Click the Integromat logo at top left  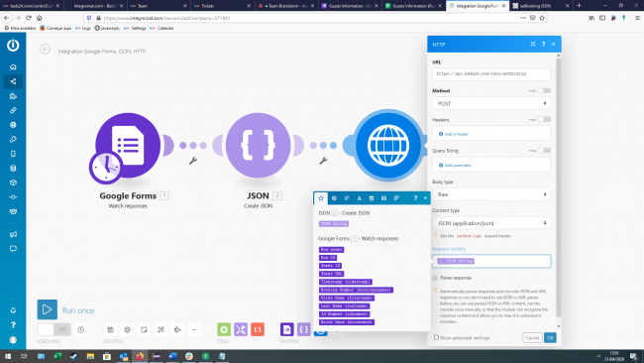(13, 45)
